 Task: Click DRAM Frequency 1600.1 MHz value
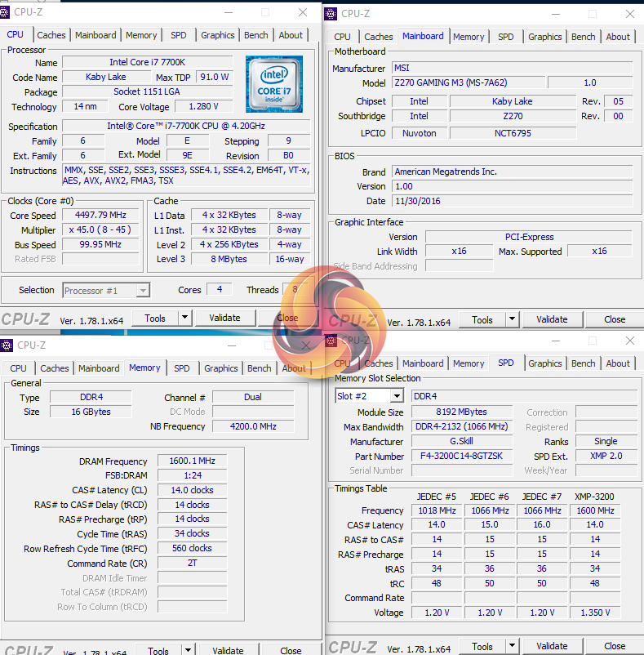pyautogui.click(x=193, y=461)
